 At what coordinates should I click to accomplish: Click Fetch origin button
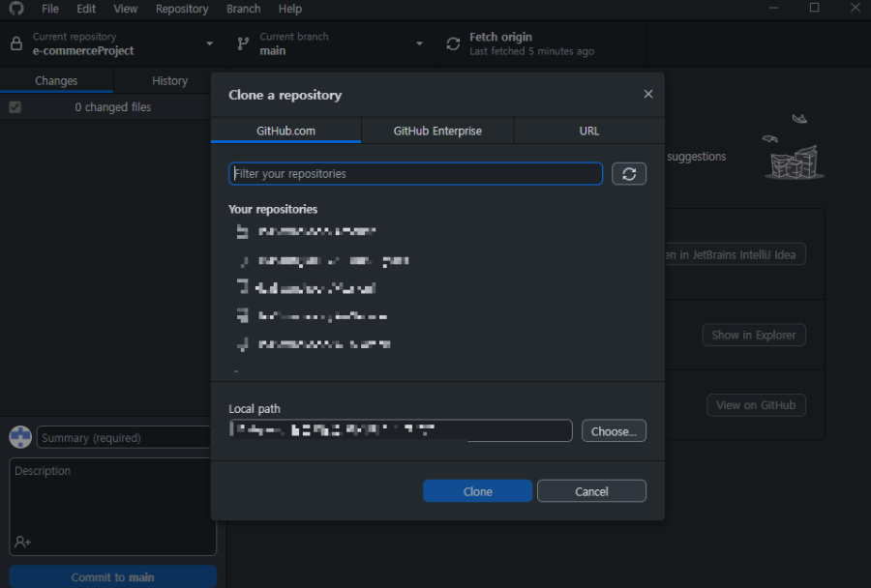pyautogui.click(x=542, y=44)
